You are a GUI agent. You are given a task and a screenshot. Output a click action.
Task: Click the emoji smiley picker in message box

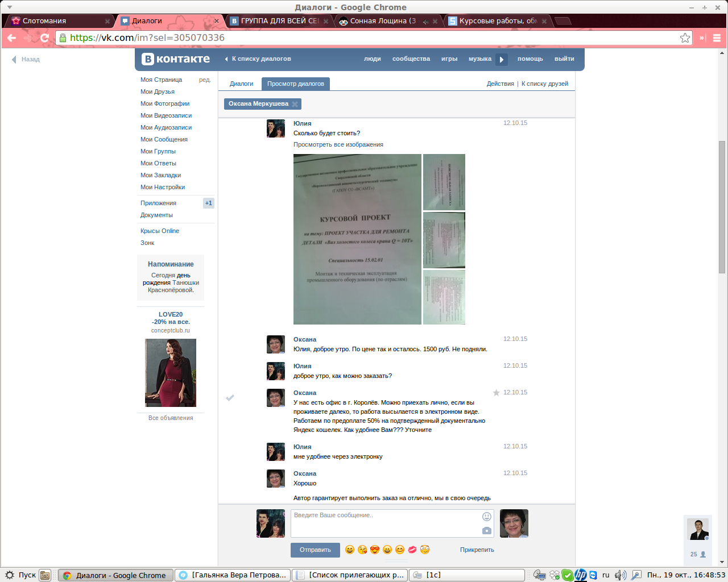[486, 517]
